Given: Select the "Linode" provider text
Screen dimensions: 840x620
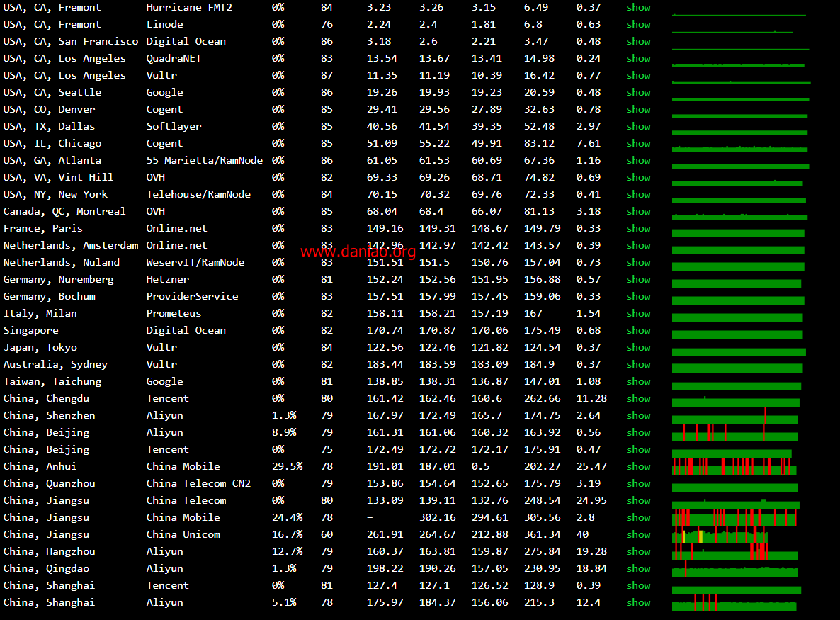Looking at the screenshot, I should click(164, 25).
